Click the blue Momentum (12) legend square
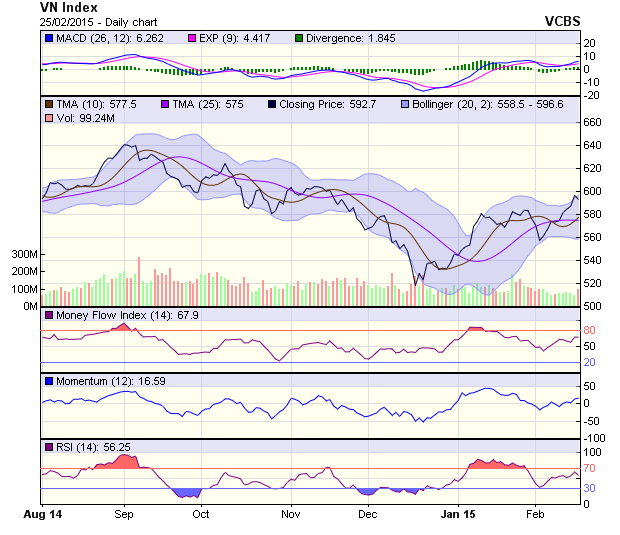The width and height of the screenshot is (620, 535). 48,381
